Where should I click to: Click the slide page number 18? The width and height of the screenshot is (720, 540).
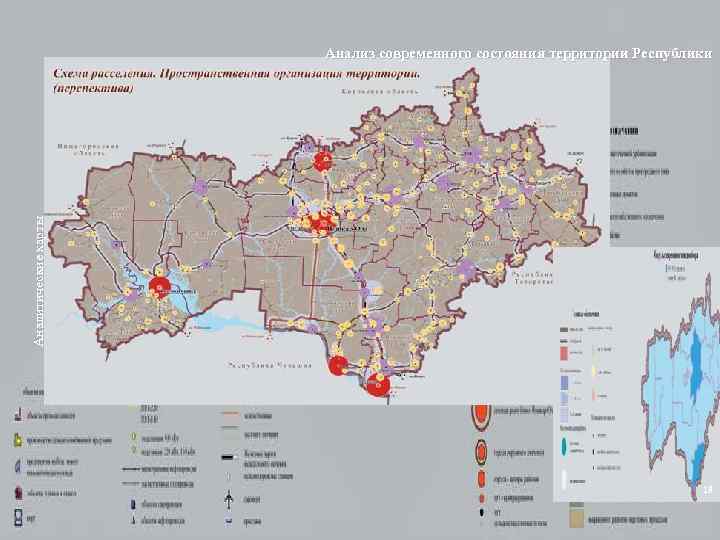click(x=708, y=490)
